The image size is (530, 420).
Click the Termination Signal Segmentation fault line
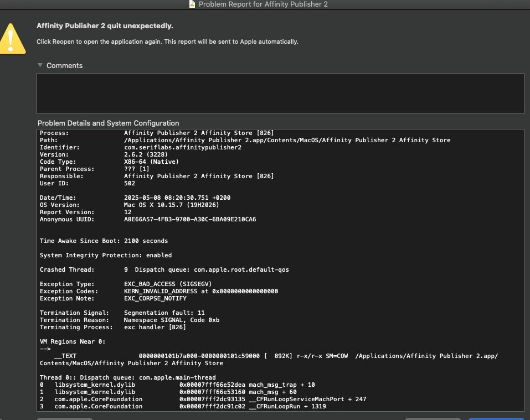pos(122,313)
